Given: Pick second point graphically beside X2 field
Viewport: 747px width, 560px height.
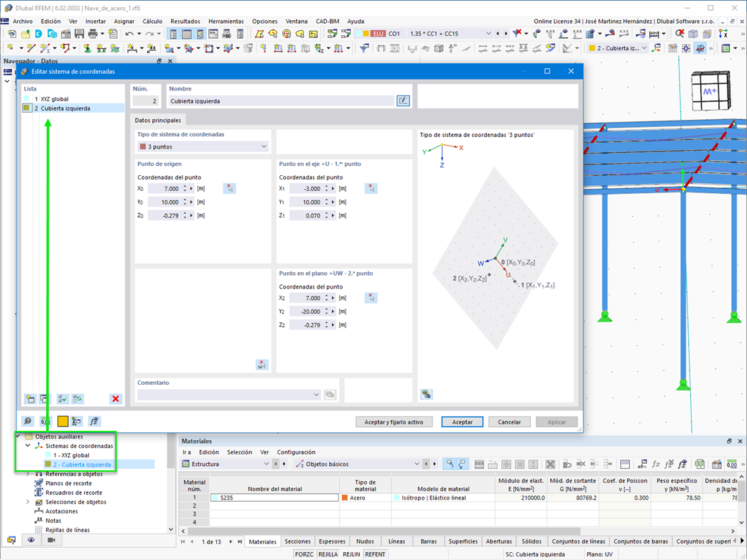Looking at the screenshot, I should pos(371,298).
